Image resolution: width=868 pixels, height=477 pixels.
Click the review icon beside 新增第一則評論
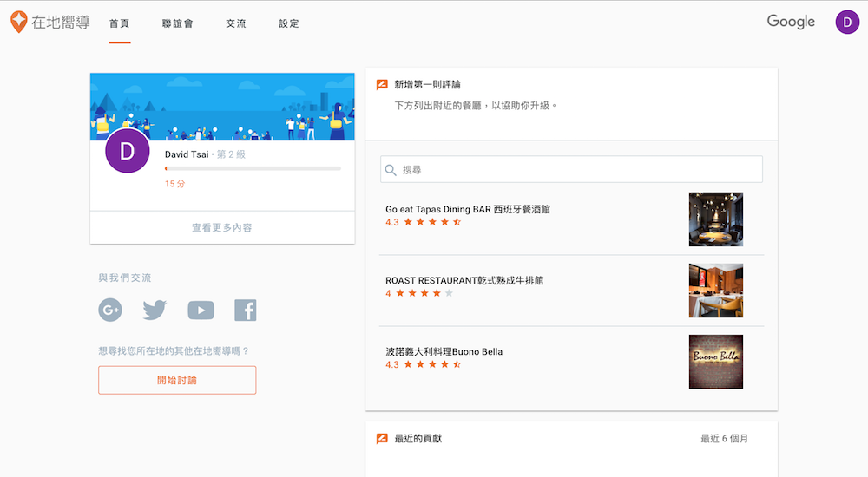(382, 85)
